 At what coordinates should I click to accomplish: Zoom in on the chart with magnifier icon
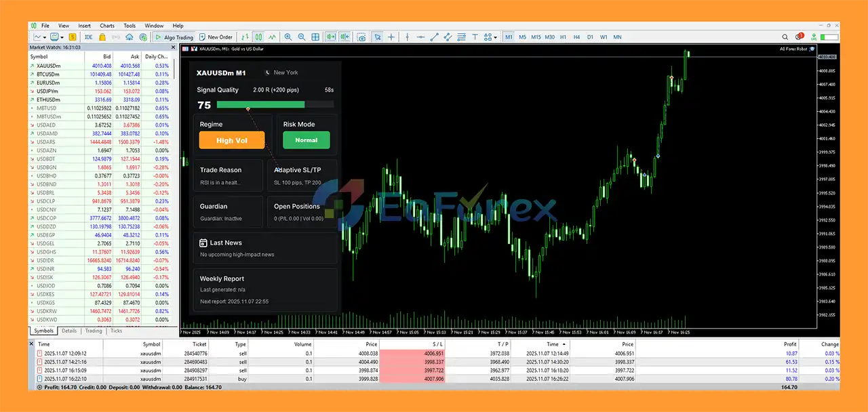pos(287,37)
